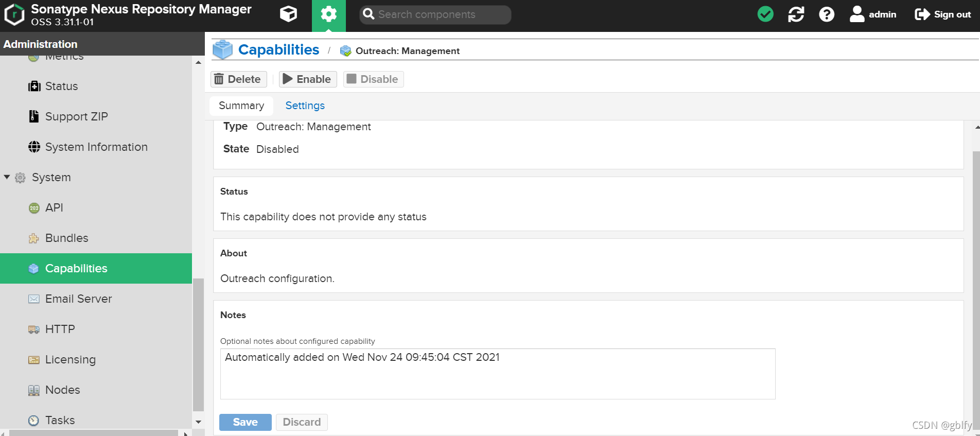Click the Support ZIP file icon
The width and height of the screenshot is (980, 436).
34,116
